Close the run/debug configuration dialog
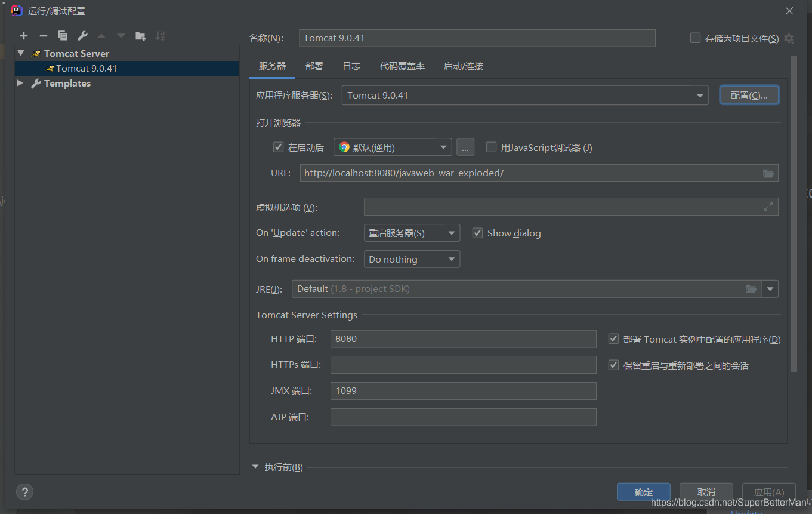This screenshot has height=514, width=812. pos(789,11)
